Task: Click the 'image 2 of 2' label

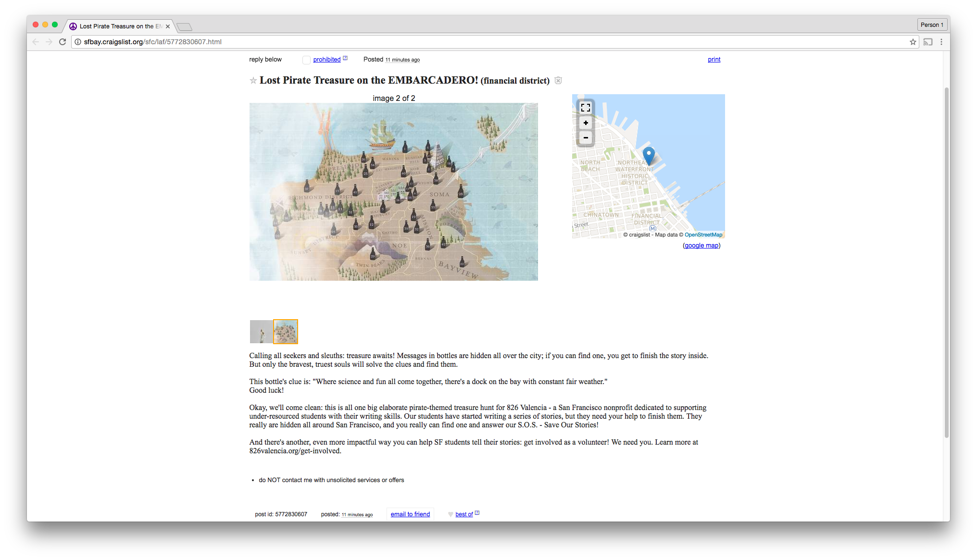Action: pos(394,98)
